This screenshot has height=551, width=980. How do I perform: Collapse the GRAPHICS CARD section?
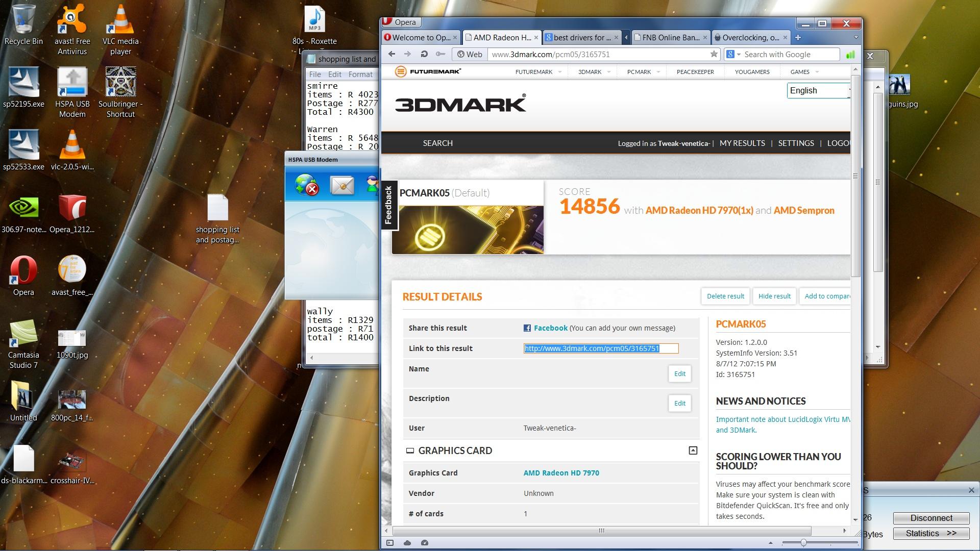click(x=693, y=450)
